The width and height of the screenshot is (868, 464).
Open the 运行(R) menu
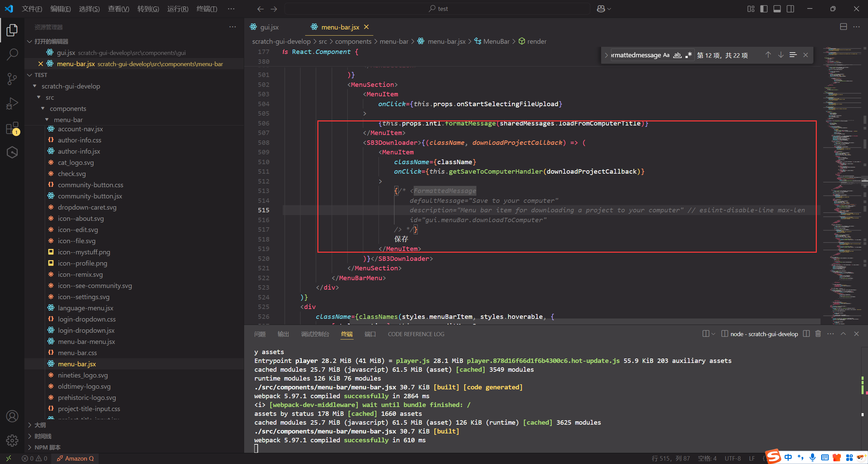(177, 9)
